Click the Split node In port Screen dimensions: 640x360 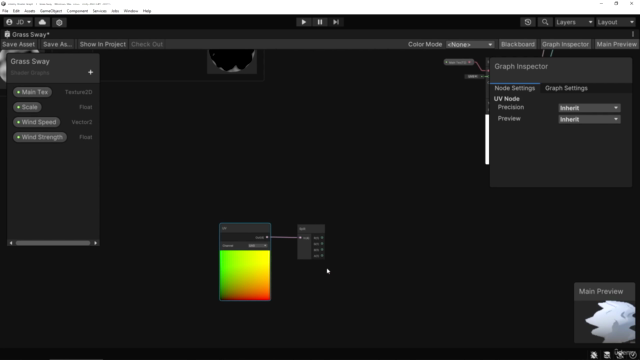tap(300, 238)
